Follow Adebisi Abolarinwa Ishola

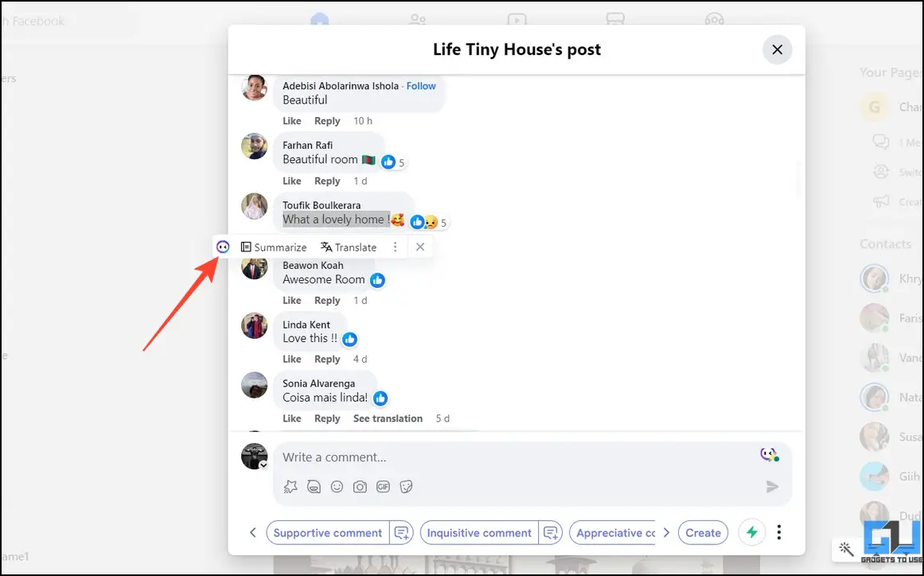pyautogui.click(x=421, y=86)
